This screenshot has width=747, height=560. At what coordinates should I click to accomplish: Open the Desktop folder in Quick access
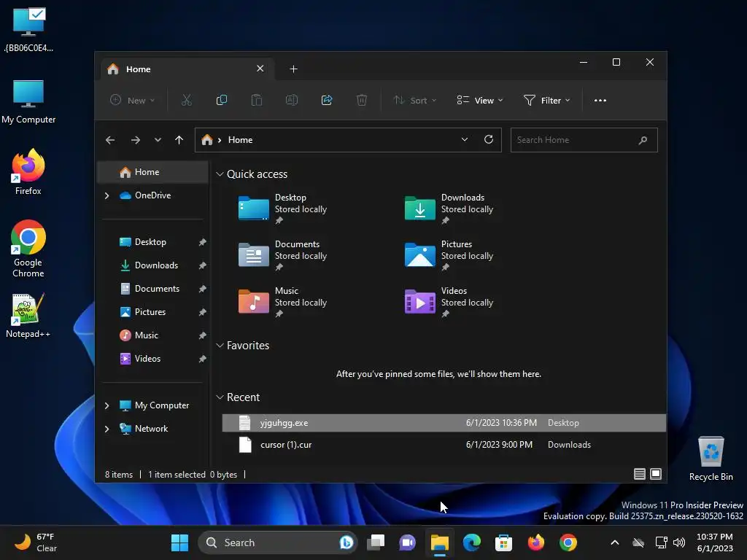pyautogui.click(x=282, y=209)
